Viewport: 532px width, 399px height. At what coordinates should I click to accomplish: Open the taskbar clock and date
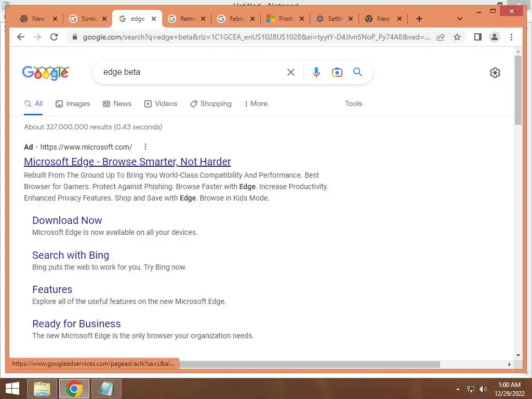coord(509,389)
